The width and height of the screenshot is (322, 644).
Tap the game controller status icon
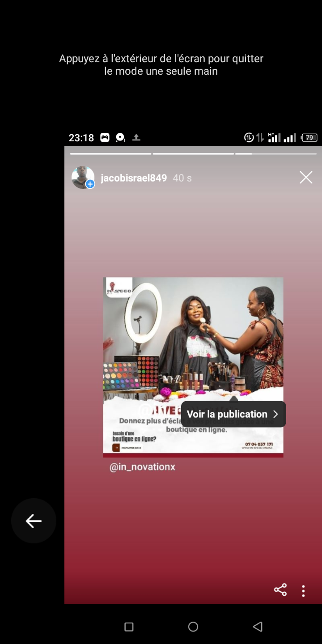coord(105,138)
